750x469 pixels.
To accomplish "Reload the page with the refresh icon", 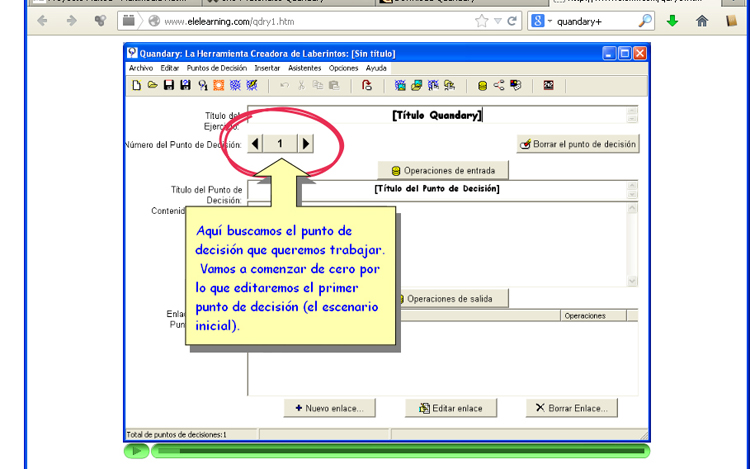I will [512, 21].
